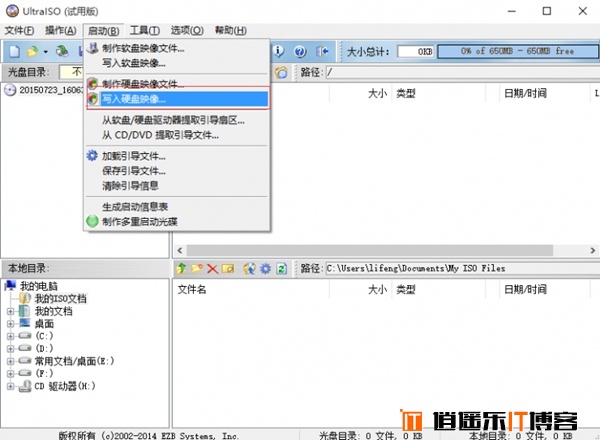Click the horizontal scrollbar thumb in the disc file list
The width and height of the screenshot is (600, 440).
coord(370,251)
